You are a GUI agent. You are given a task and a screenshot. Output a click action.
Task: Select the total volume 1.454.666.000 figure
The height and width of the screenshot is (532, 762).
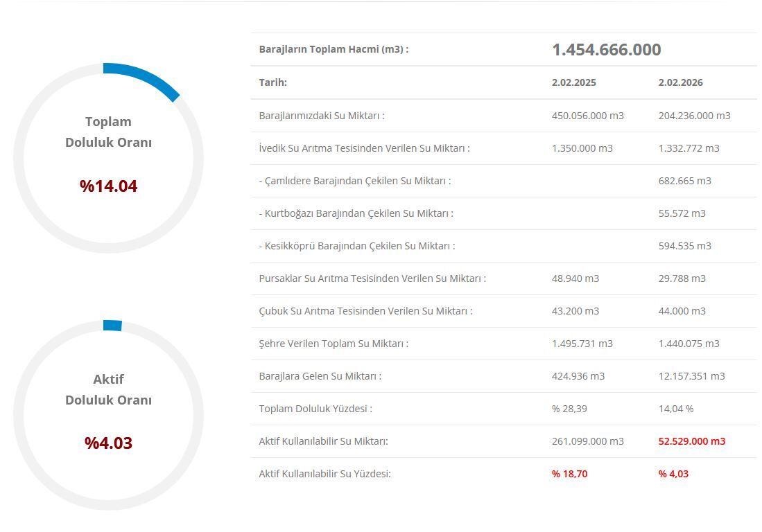[x=607, y=49]
